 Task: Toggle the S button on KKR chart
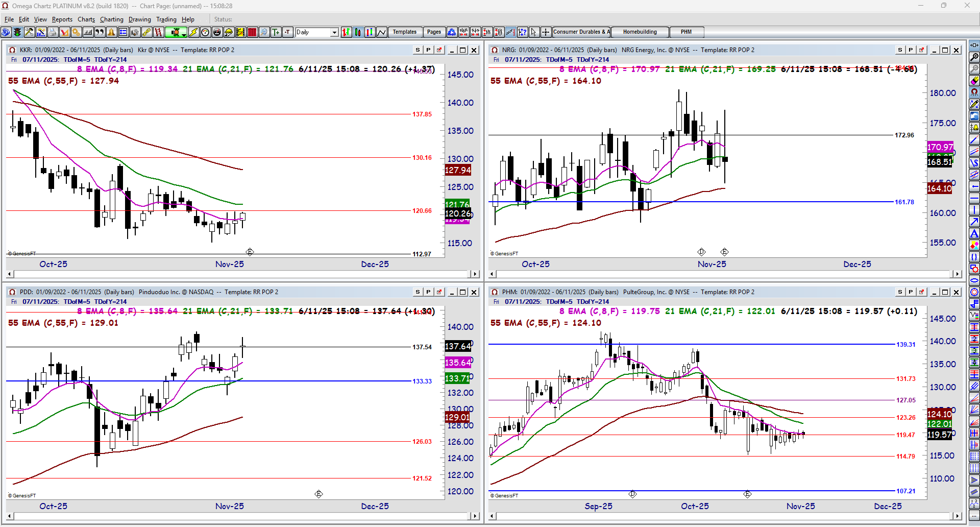tap(418, 50)
